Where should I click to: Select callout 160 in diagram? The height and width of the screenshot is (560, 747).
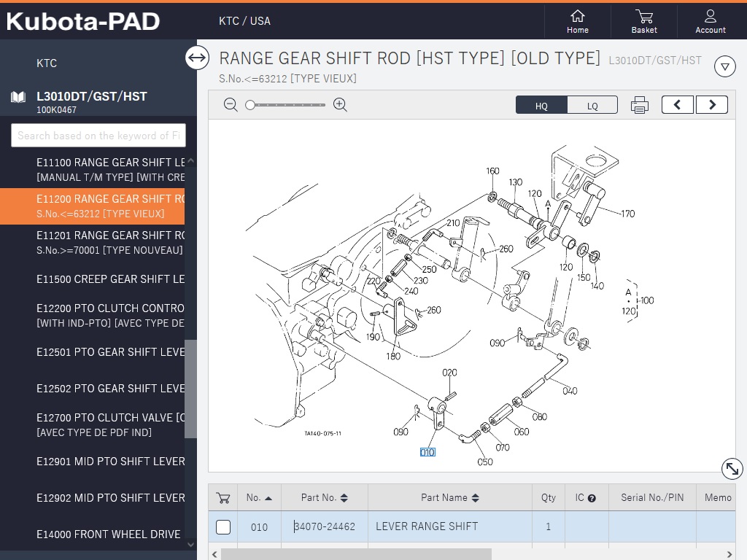(x=492, y=171)
